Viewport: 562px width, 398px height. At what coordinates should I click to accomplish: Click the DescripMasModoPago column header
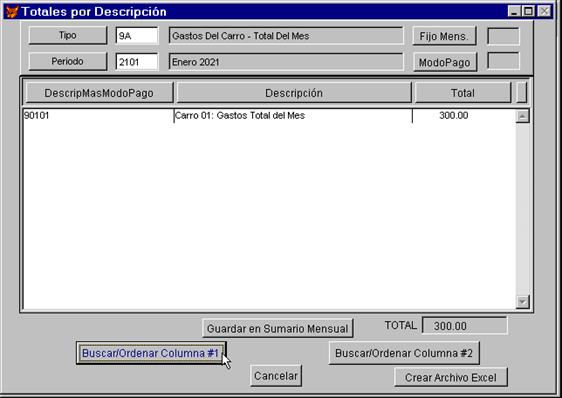click(99, 93)
